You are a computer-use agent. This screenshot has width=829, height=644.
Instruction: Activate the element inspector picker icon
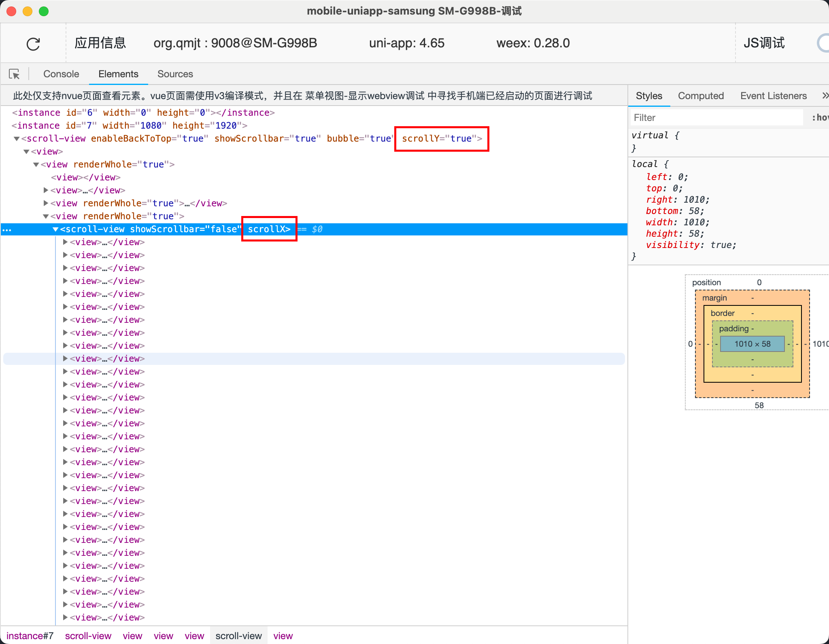(14, 74)
